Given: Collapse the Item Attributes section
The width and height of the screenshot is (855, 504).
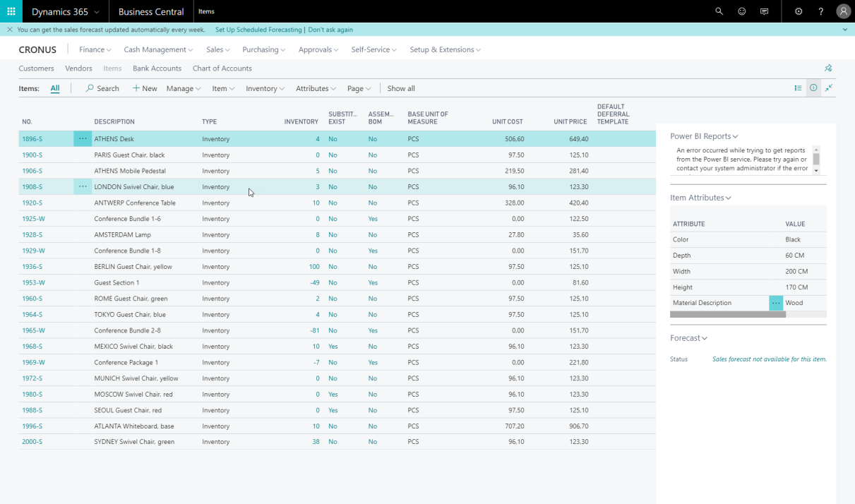Looking at the screenshot, I should (x=700, y=198).
